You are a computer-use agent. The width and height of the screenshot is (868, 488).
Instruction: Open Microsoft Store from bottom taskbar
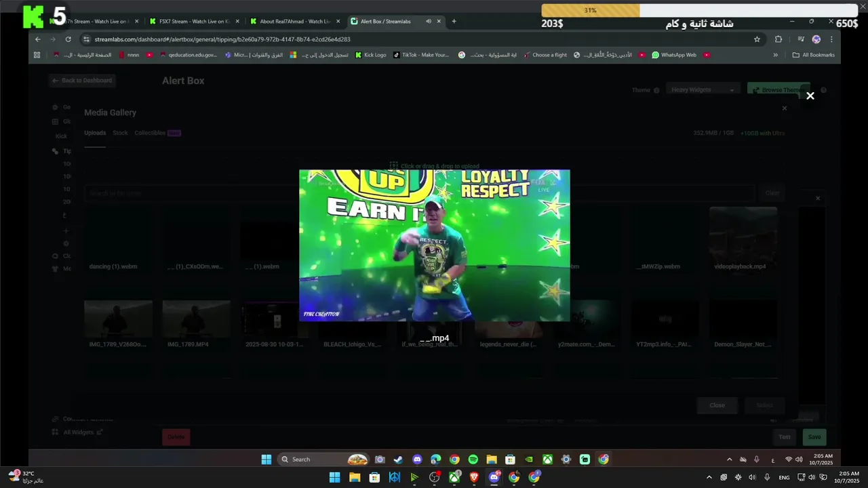pos(374,477)
